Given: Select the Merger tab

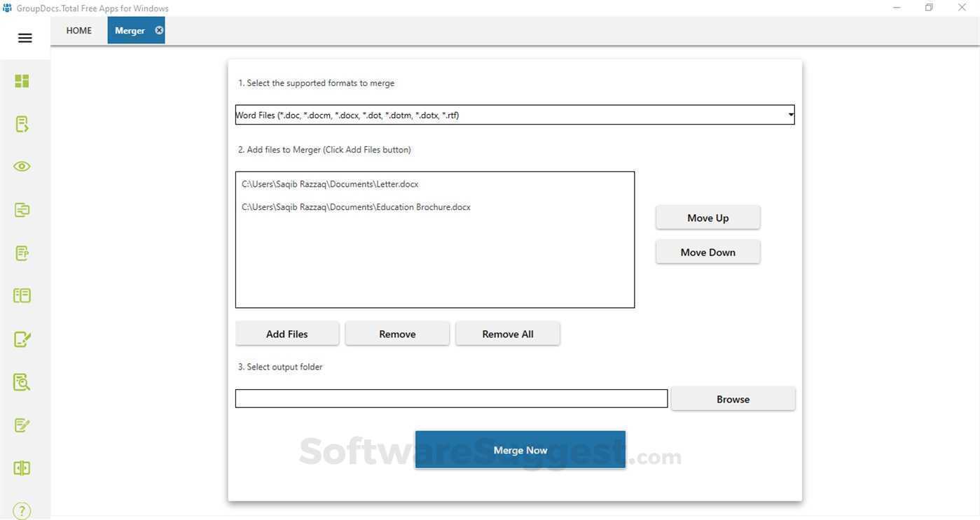Looking at the screenshot, I should coord(130,30).
